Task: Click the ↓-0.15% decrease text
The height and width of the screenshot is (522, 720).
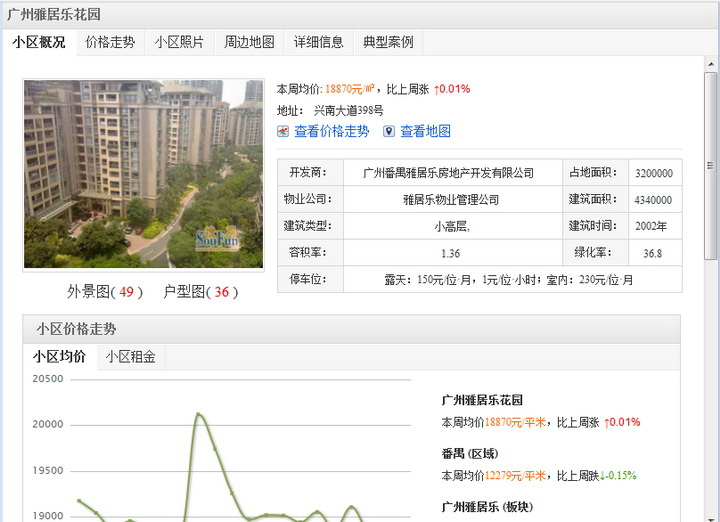Action: (618, 476)
